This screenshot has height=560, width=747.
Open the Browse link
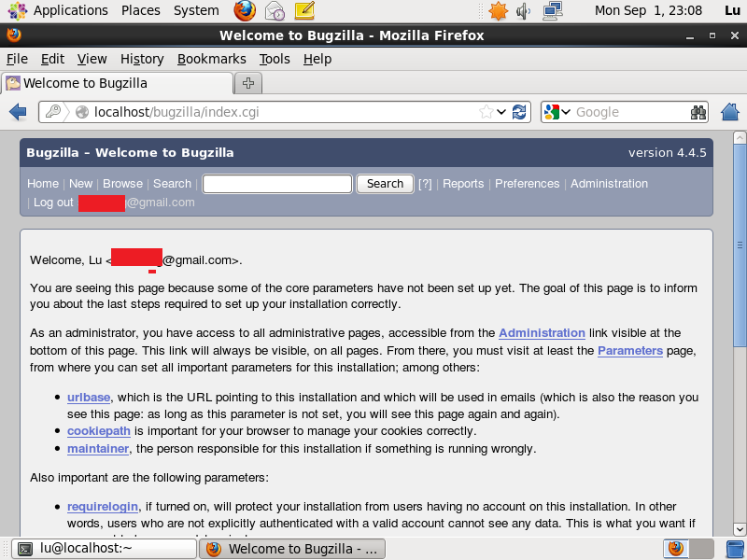(122, 184)
